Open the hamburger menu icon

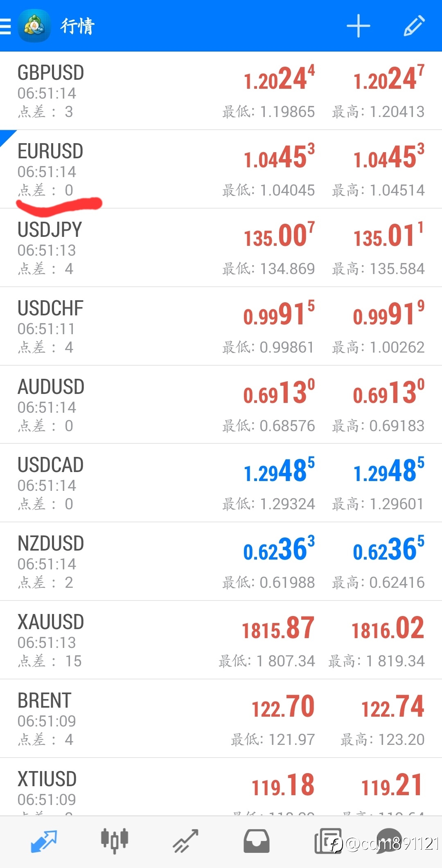[x=5, y=26]
